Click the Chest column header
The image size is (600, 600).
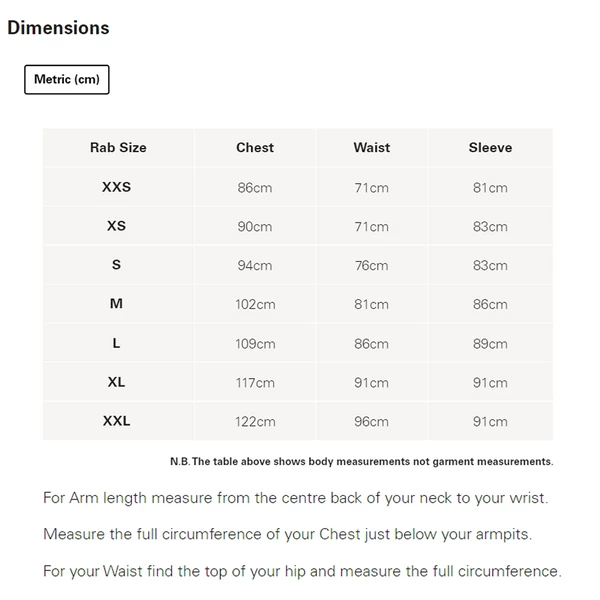tap(255, 147)
